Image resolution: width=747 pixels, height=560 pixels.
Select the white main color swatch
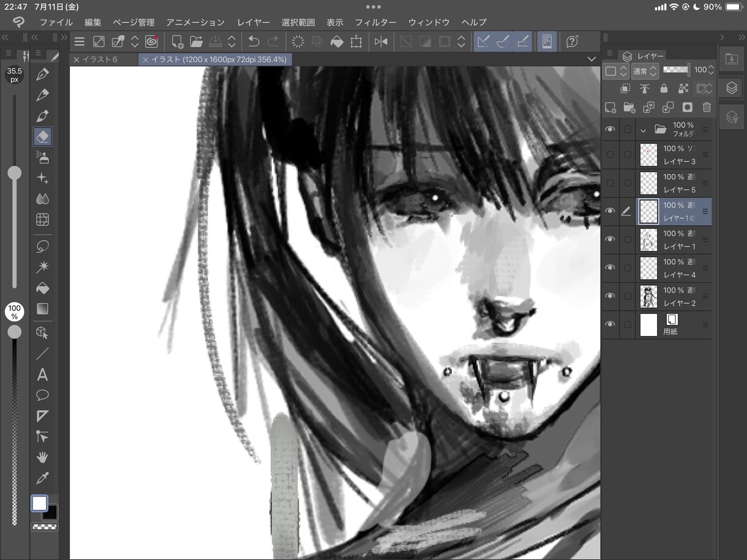coord(39,503)
